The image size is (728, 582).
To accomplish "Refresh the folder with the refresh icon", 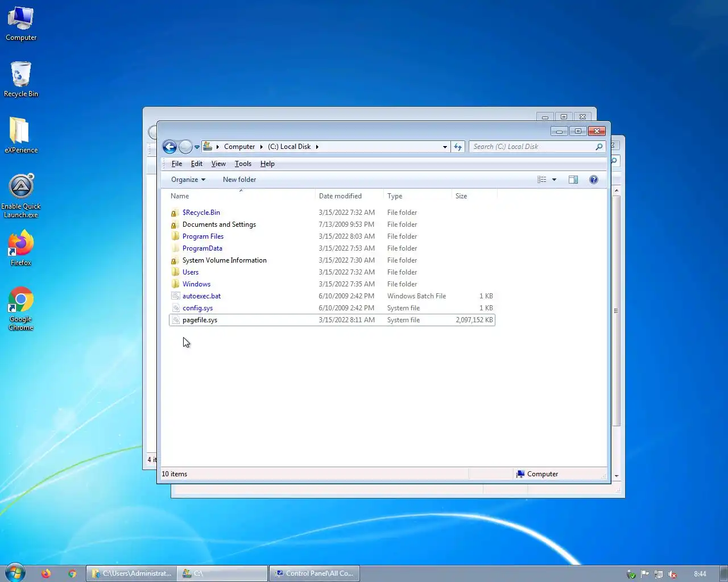I will (458, 147).
